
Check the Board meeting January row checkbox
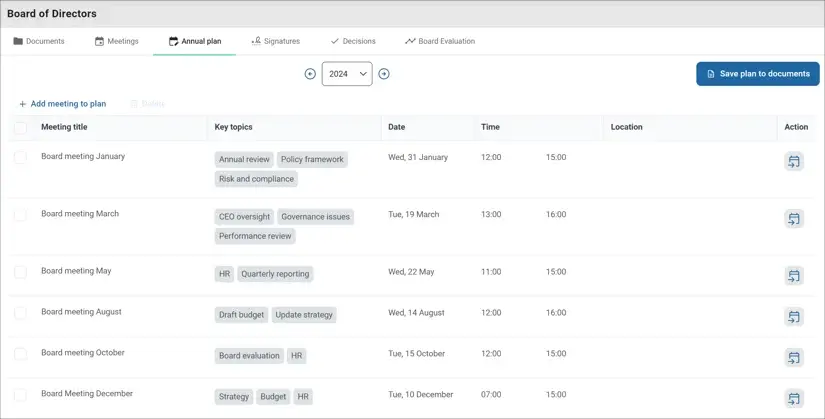click(x=20, y=158)
